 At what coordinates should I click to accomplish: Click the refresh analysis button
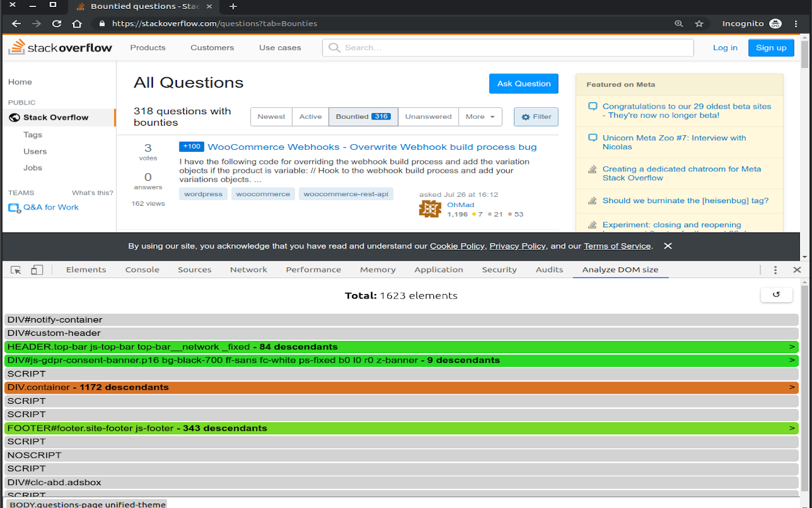click(776, 295)
